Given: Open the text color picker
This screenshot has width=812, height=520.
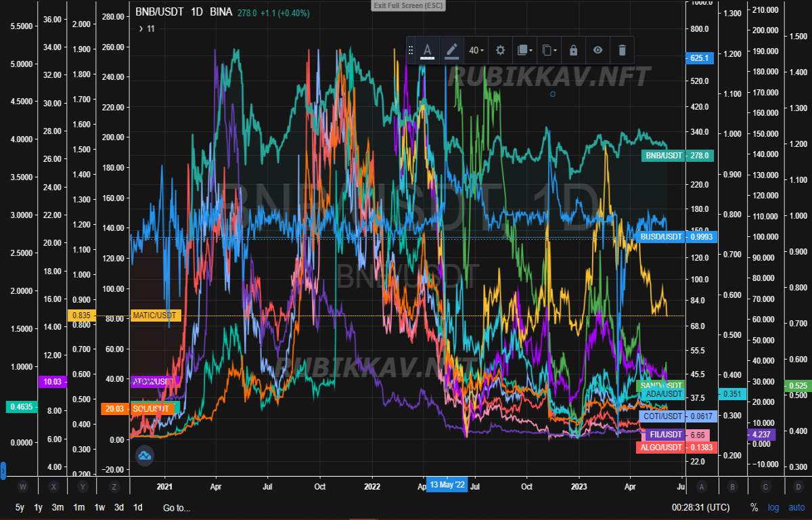Looking at the screenshot, I should tap(427, 50).
